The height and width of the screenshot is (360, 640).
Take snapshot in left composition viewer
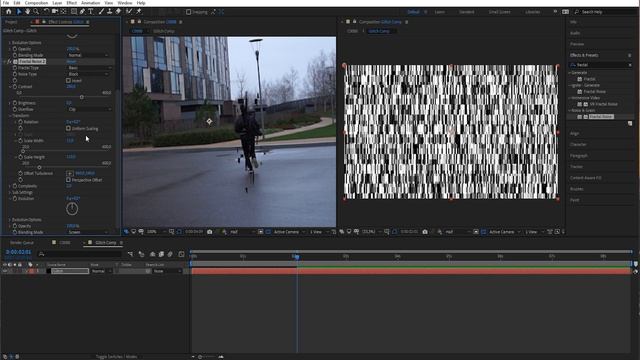(x=210, y=232)
